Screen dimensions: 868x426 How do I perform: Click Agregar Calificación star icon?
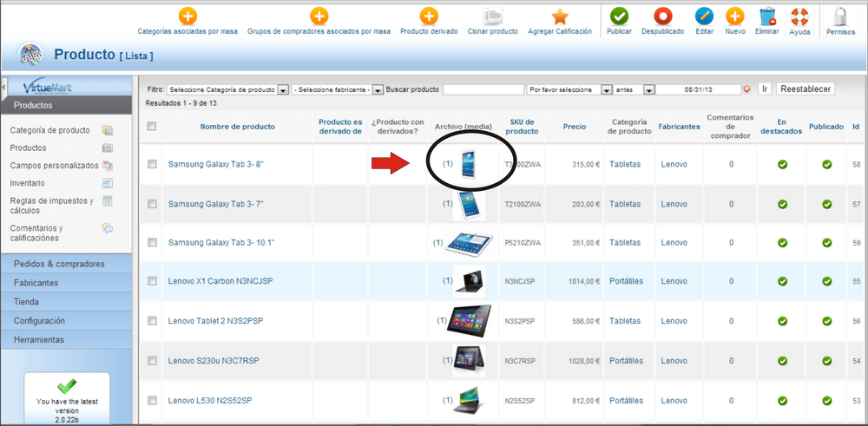(560, 16)
